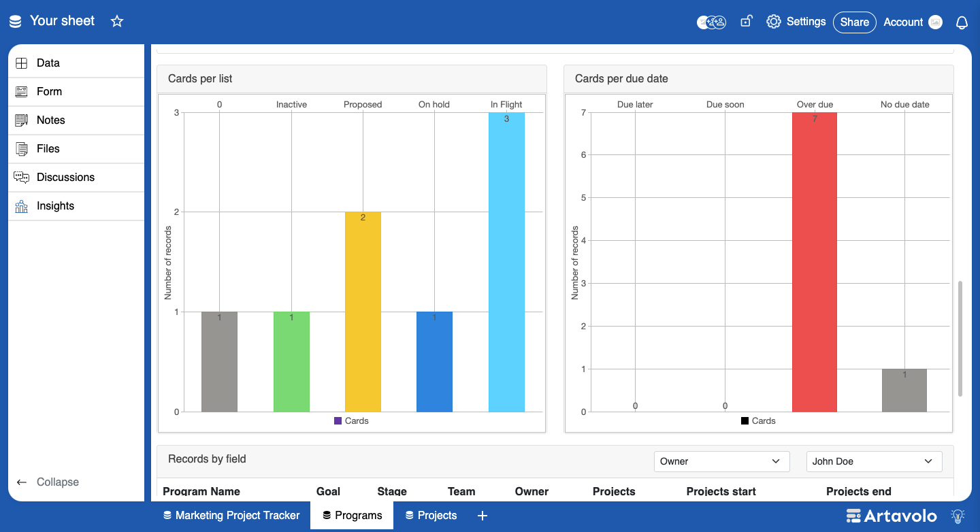Collapse the sidebar
The image size is (980, 532).
pyautogui.click(x=48, y=482)
